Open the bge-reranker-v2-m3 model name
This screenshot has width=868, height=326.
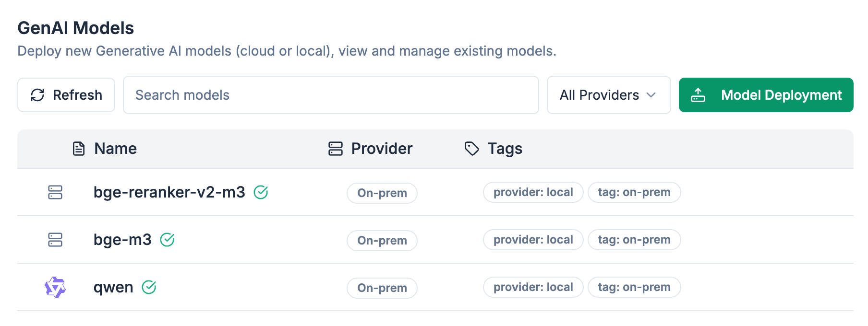point(169,192)
